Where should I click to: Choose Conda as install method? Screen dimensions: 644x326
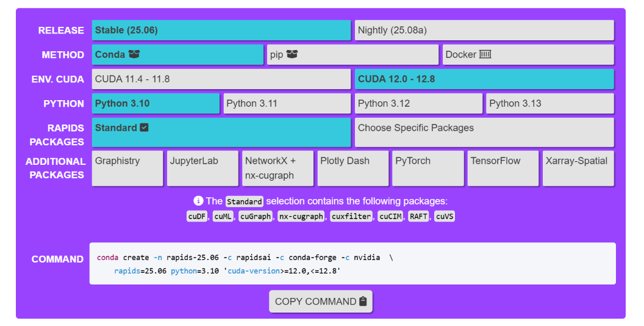[177, 55]
